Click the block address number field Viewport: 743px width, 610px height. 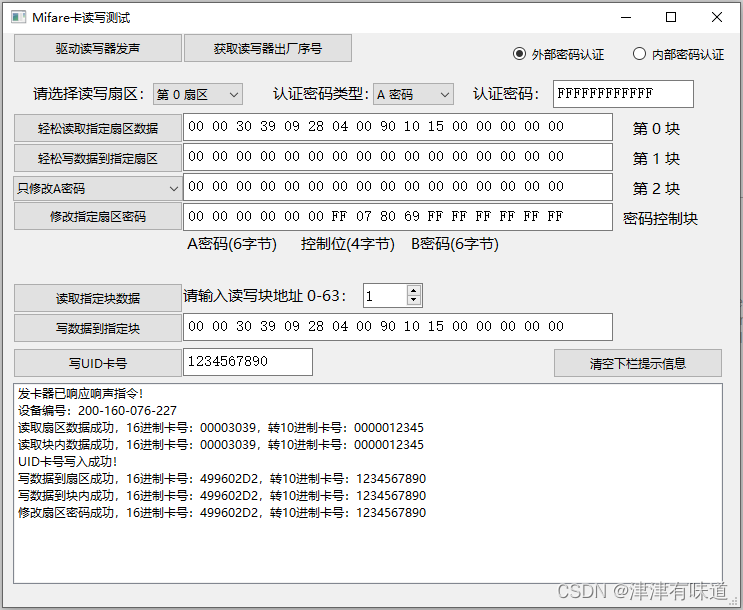click(x=385, y=296)
